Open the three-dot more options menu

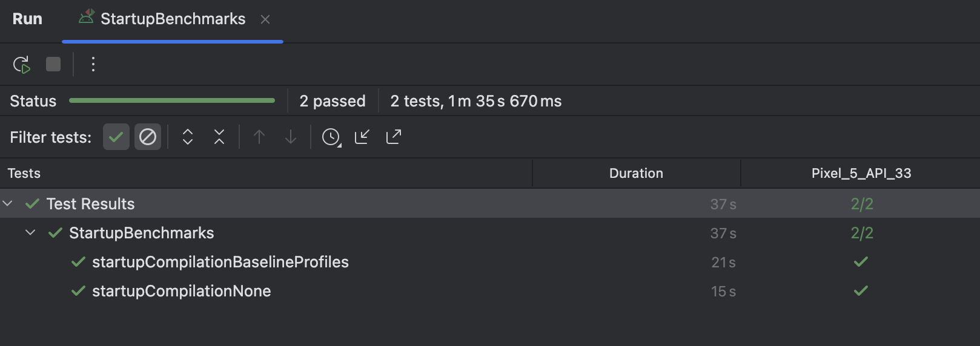coord(93,64)
